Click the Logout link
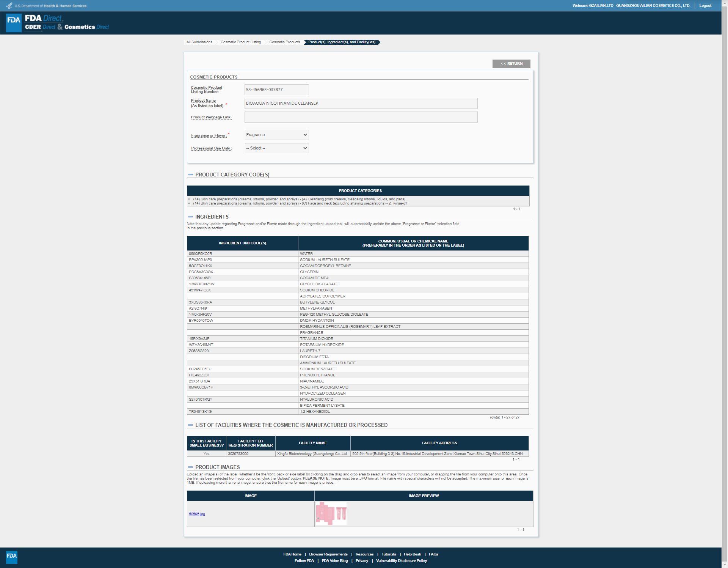 pyautogui.click(x=705, y=6)
